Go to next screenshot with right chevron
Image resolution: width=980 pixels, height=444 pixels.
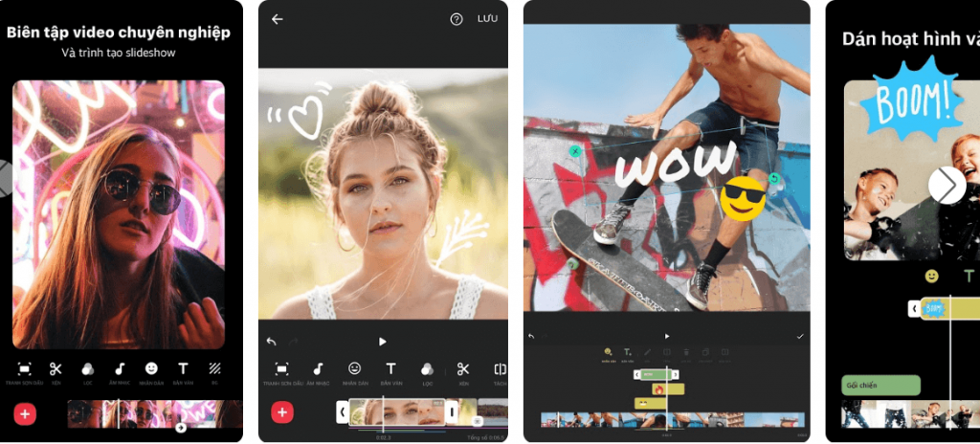point(947,185)
